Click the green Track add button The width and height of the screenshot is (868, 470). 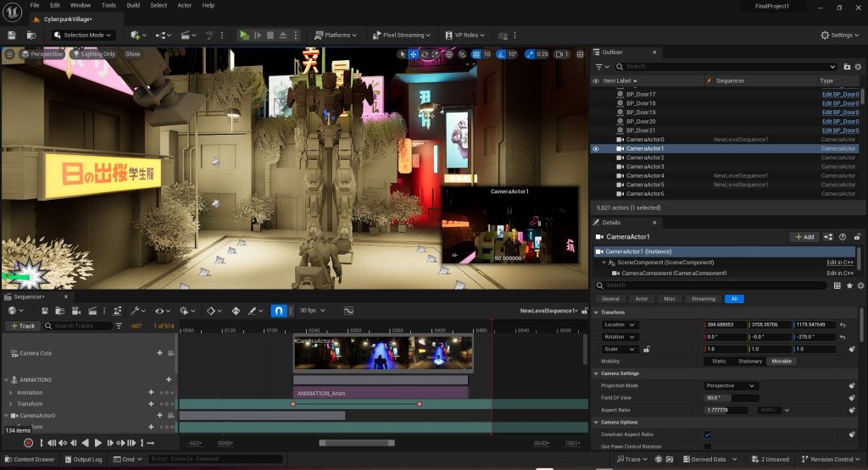click(x=23, y=326)
